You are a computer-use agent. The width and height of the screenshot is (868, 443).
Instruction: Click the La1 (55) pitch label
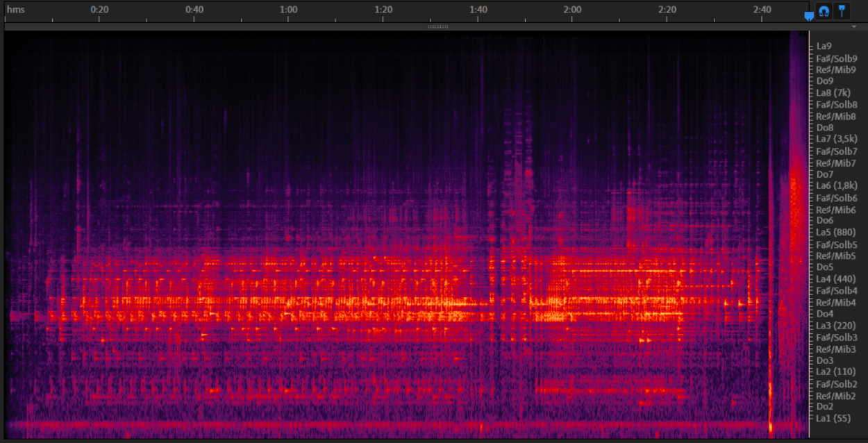(833, 418)
